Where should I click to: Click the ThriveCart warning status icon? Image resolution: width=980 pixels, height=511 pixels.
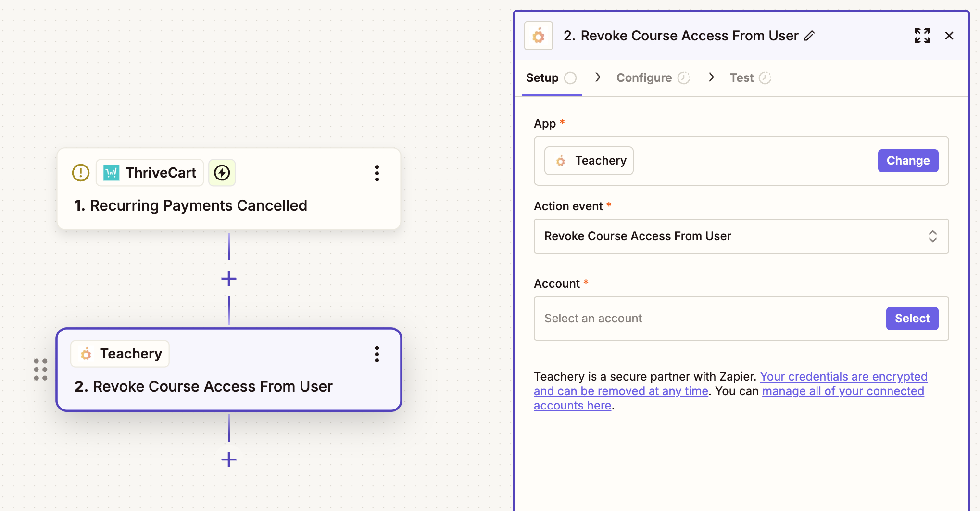tap(81, 173)
